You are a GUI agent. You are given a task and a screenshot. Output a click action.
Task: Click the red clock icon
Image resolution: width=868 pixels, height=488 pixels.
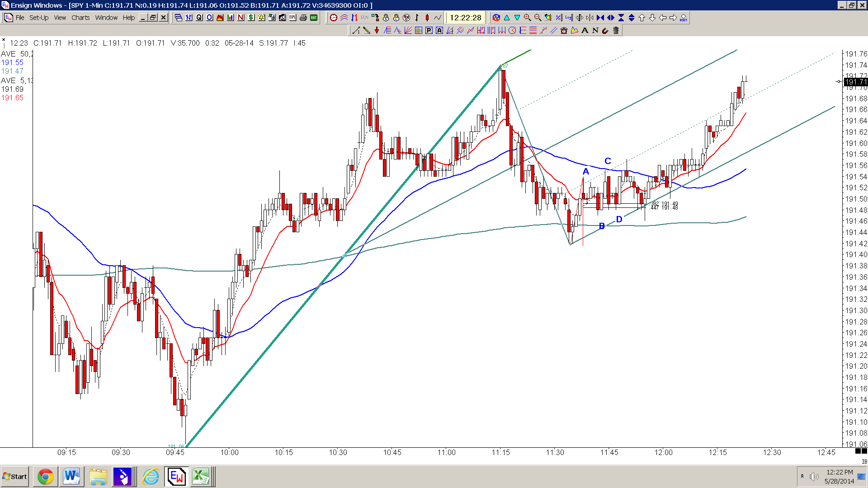(x=334, y=18)
